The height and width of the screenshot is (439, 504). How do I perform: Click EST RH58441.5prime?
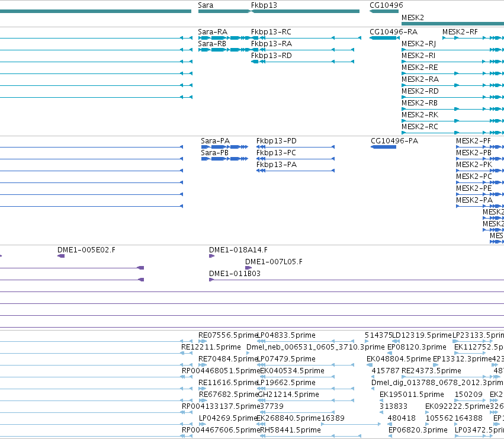310,437
